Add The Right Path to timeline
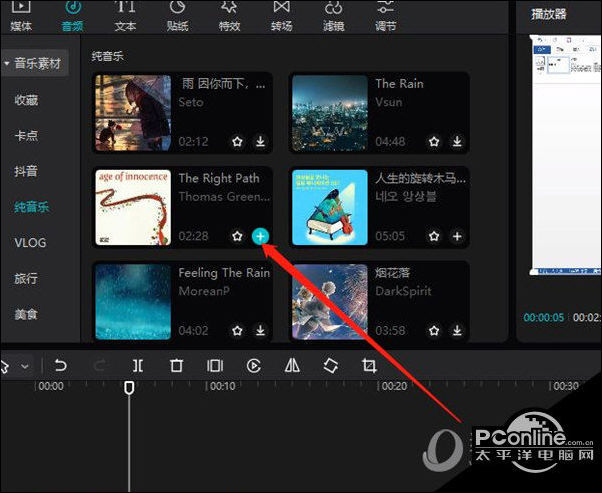Screen dimensions: 602x493 tap(260, 236)
